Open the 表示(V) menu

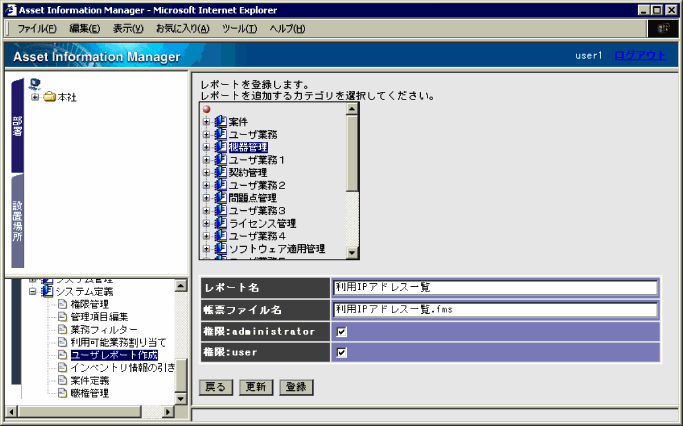point(128,29)
